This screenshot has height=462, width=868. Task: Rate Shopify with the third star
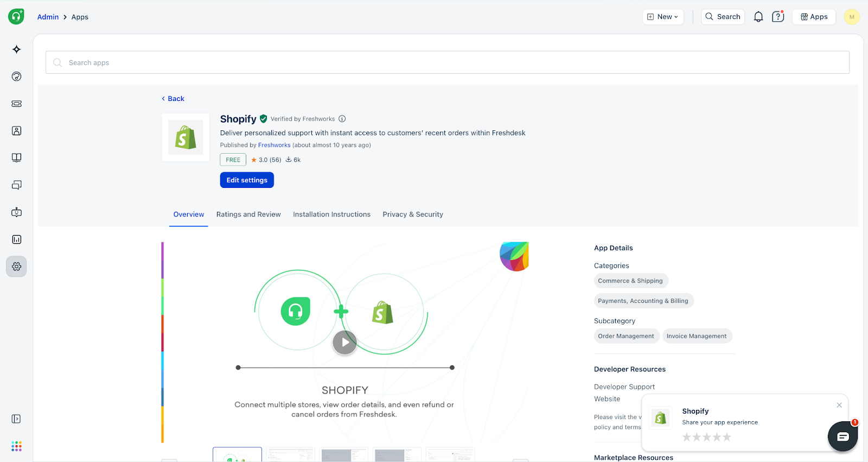point(707,437)
